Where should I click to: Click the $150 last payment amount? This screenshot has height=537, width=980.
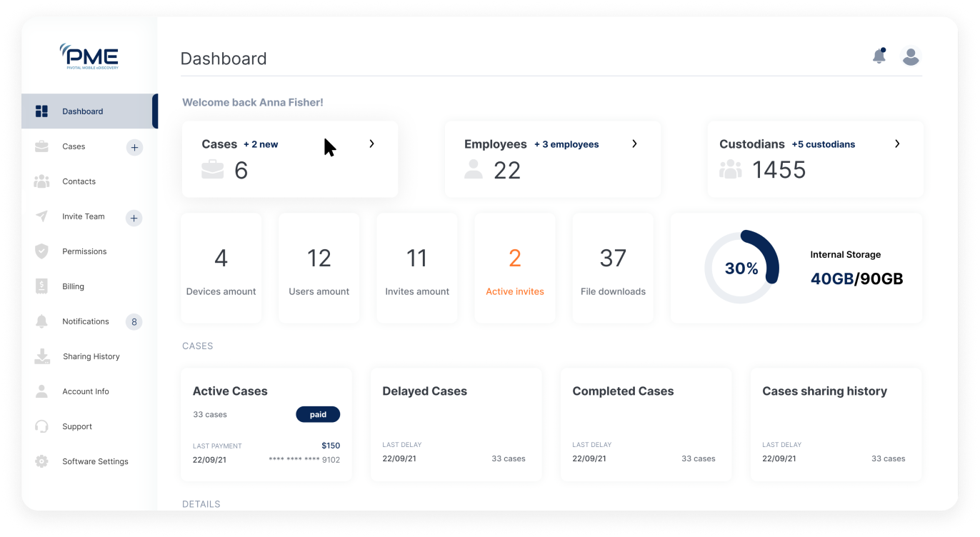331,446
